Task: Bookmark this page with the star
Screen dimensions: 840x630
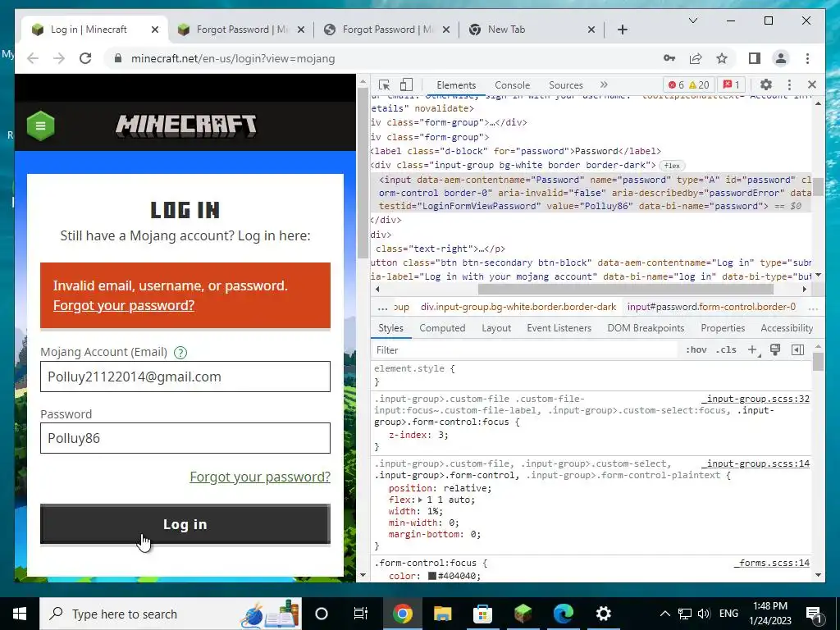Action: pyautogui.click(x=722, y=58)
